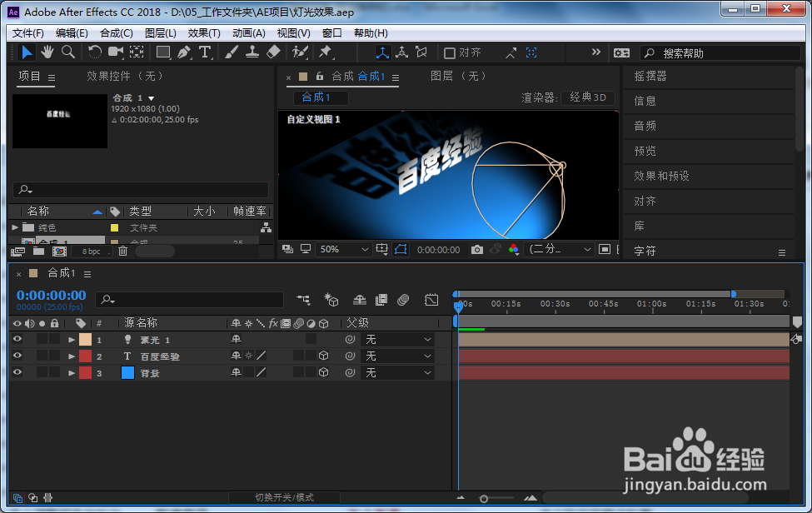Expand the 百度经验 layer properties
Image resolution: width=812 pixels, height=513 pixels.
coord(72,356)
